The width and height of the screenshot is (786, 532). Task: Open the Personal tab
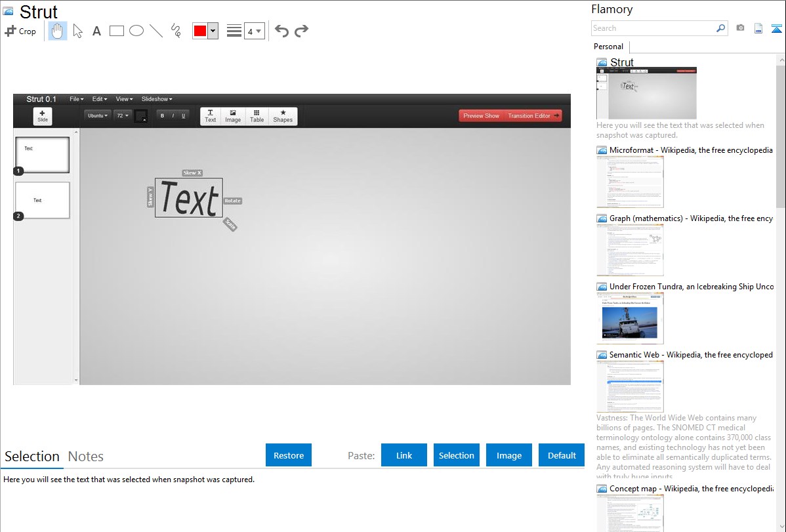pyautogui.click(x=608, y=47)
